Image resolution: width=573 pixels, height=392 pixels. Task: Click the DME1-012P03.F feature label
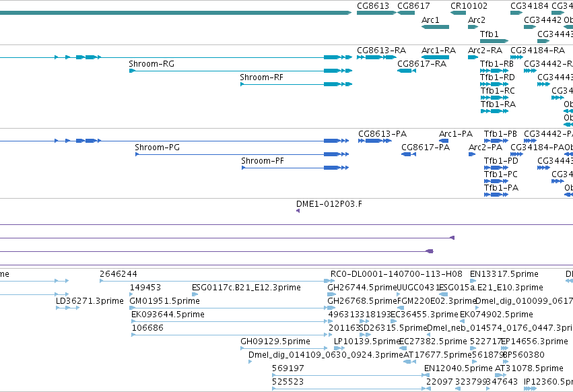point(329,203)
